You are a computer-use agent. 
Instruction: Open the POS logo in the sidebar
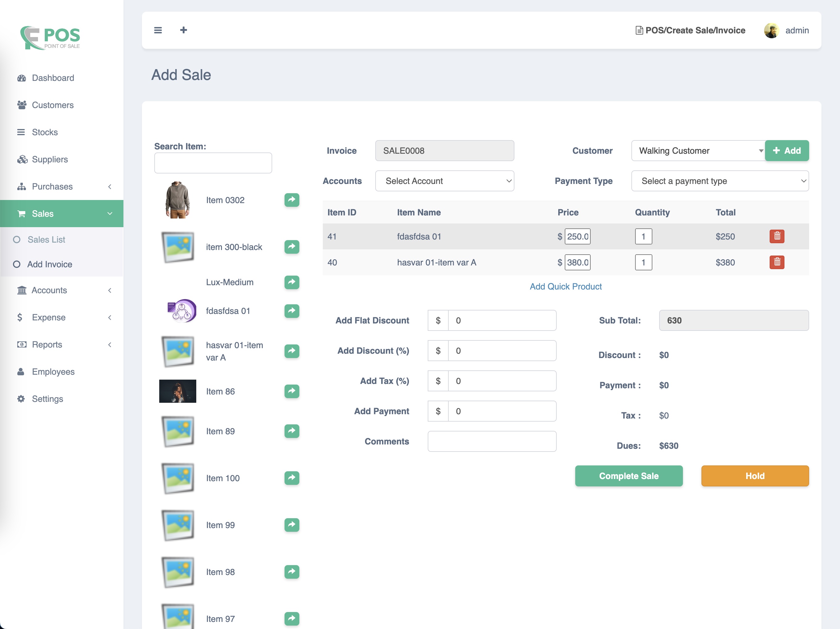pos(50,38)
